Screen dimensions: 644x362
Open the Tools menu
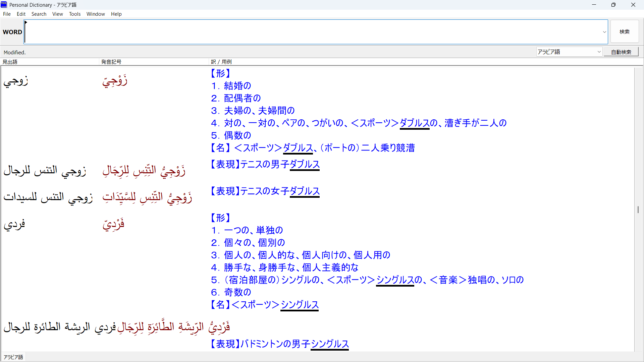click(75, 14)
